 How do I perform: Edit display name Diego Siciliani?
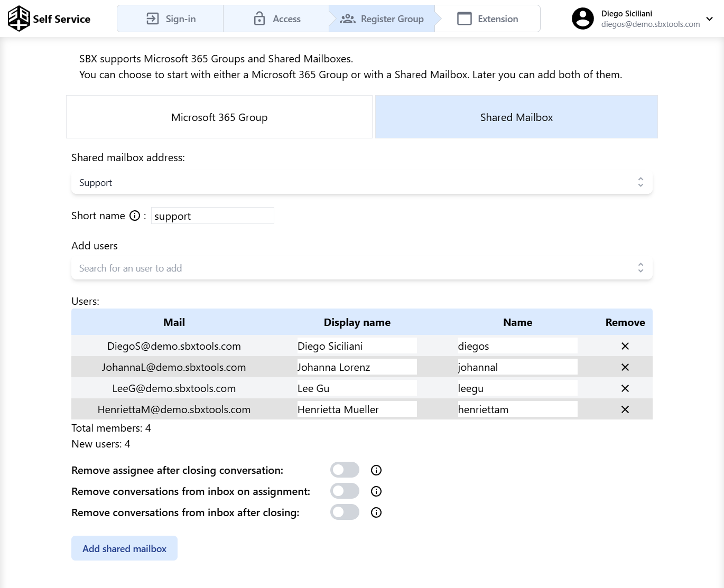(x=357, y=346)
